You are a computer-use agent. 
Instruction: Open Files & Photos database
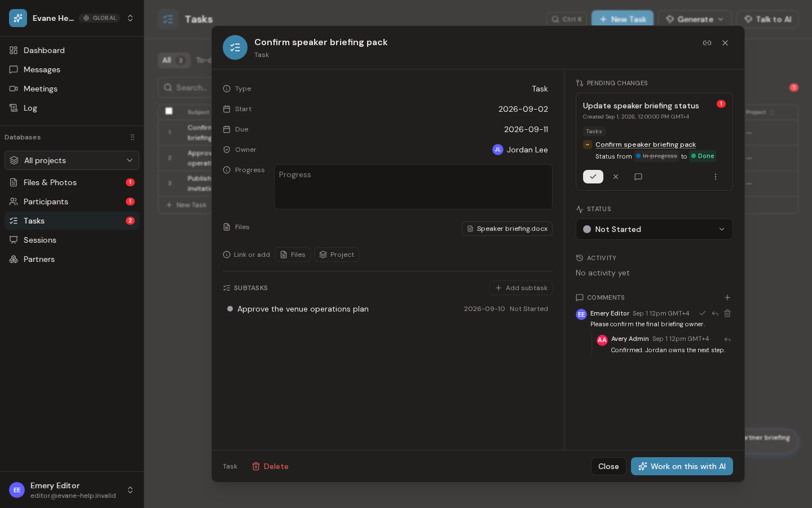click(x=72, y=182)
